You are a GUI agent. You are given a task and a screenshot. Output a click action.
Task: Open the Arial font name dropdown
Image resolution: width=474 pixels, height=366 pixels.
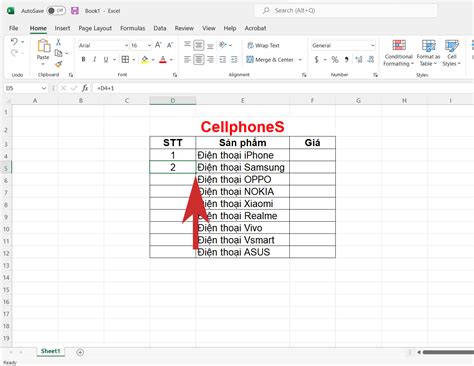tap(127, 45)
